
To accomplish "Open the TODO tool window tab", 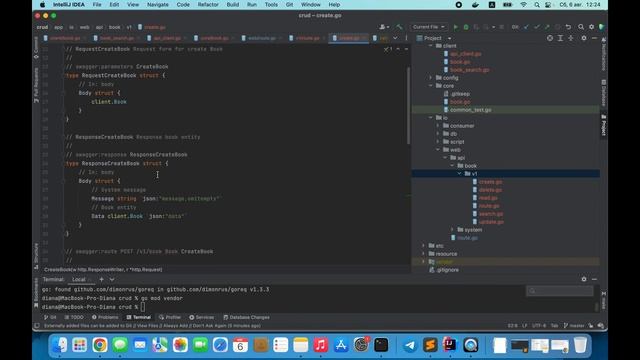I will tap(74, 317).
